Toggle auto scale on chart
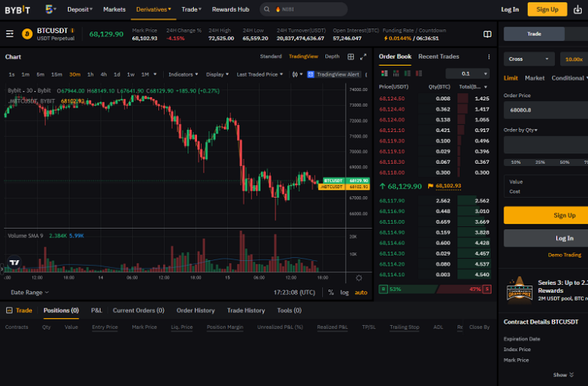Viewport: 588px width, 386px height. pyautogui.click(x=361, y=293)
